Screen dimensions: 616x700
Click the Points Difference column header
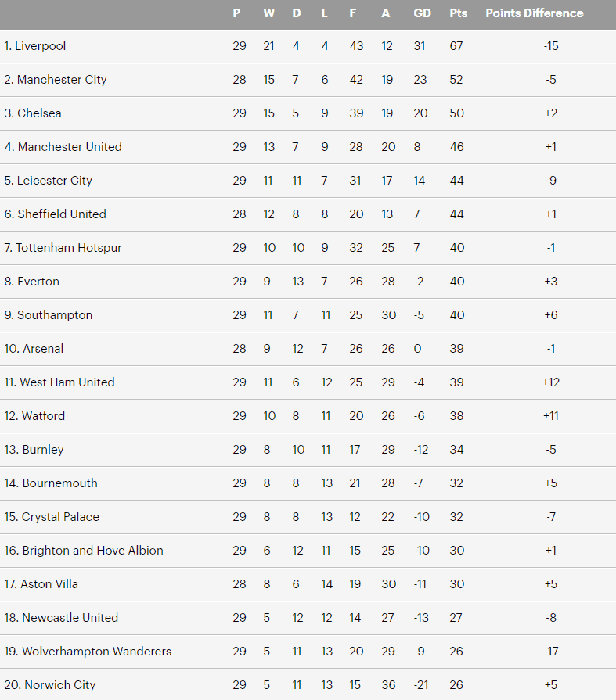pyautogui.click(x=535, y=13)
